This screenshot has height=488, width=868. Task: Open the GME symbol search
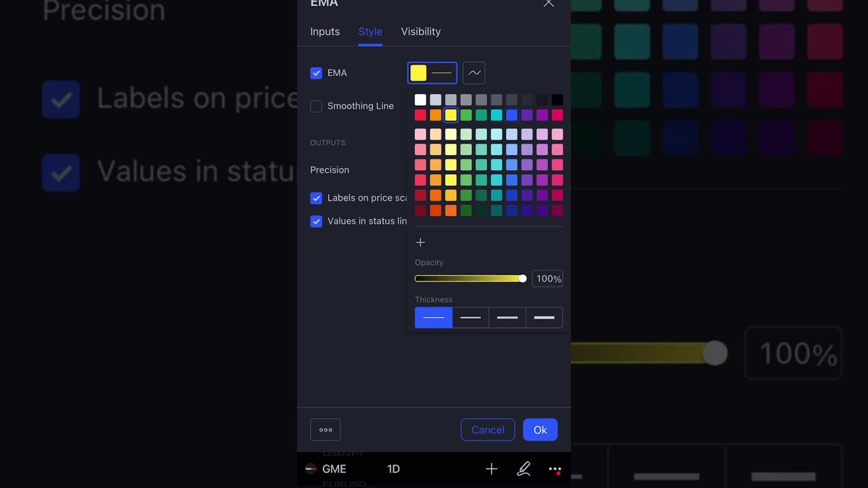click(334, 469)
